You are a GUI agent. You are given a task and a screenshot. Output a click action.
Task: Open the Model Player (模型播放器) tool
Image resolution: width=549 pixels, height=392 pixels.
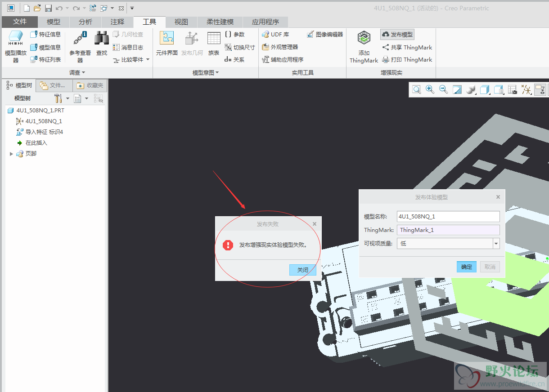click(16, 47)
